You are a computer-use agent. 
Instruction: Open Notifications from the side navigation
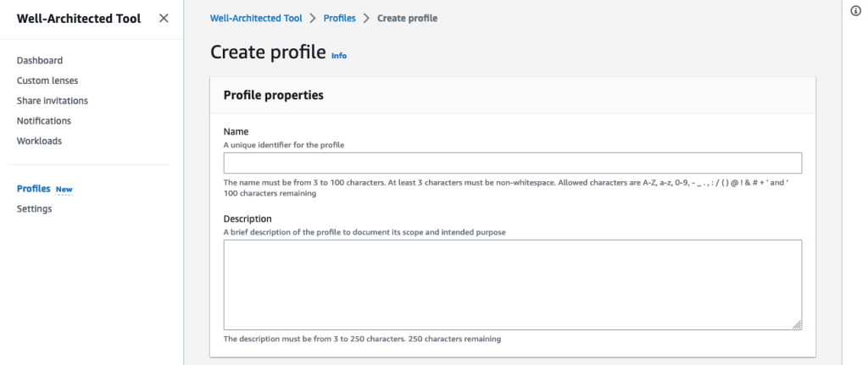[44, 121]
